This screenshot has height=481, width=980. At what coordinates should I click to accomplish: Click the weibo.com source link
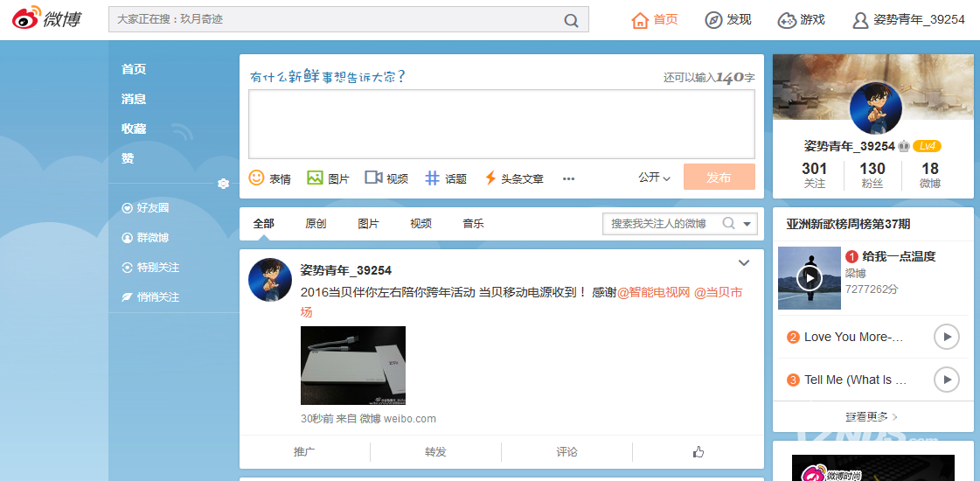coord(409,419)
